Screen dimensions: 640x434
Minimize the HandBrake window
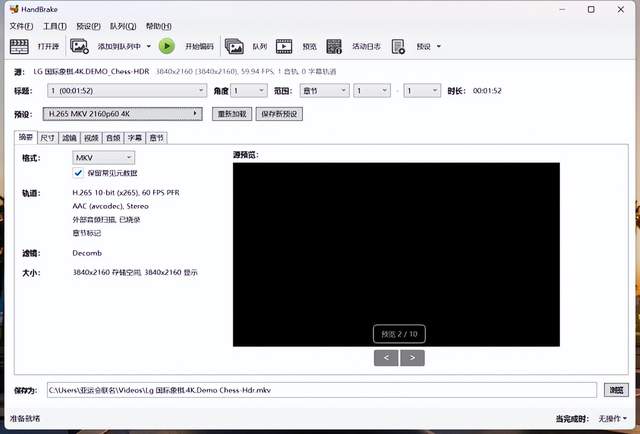[x=562, y=9]
